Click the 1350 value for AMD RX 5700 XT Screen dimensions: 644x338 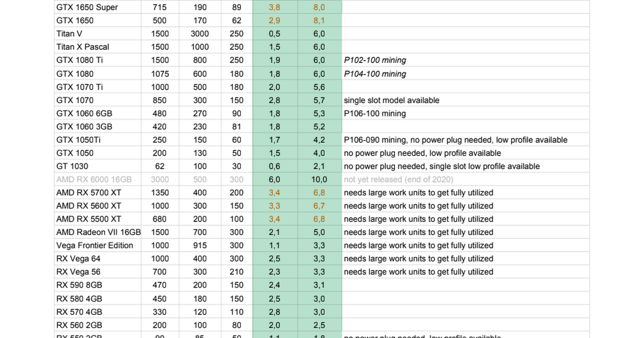160,193
